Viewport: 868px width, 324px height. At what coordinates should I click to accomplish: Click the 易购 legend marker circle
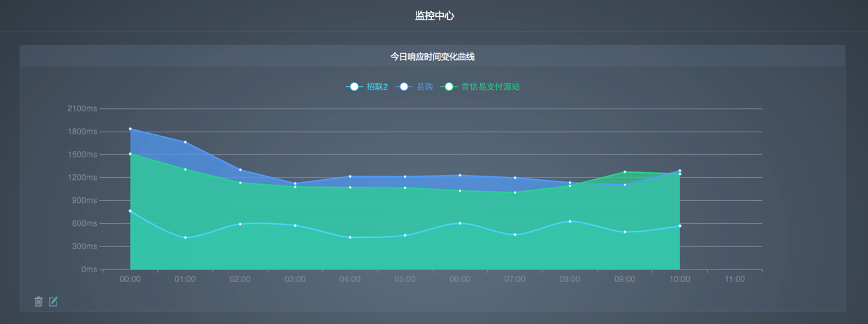tap(404, 87)
